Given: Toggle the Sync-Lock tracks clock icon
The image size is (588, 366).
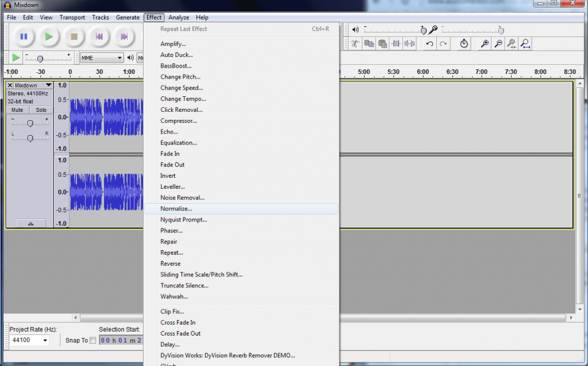Looking at the screenshot, I should click(464, 44).
